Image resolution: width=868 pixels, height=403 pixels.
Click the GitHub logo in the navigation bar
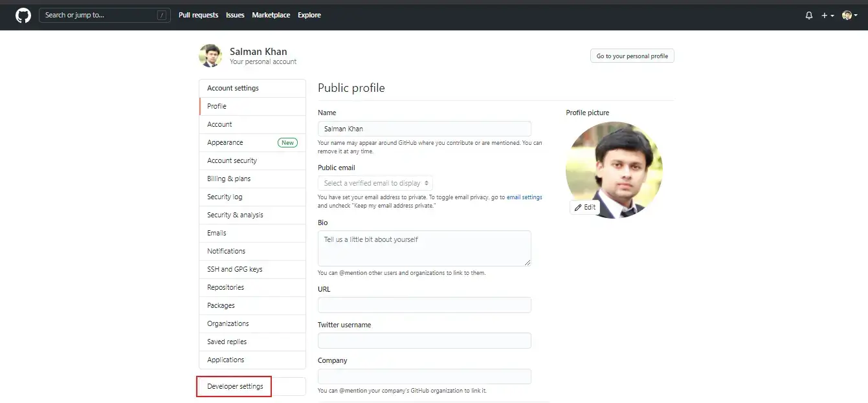[22, 14]
